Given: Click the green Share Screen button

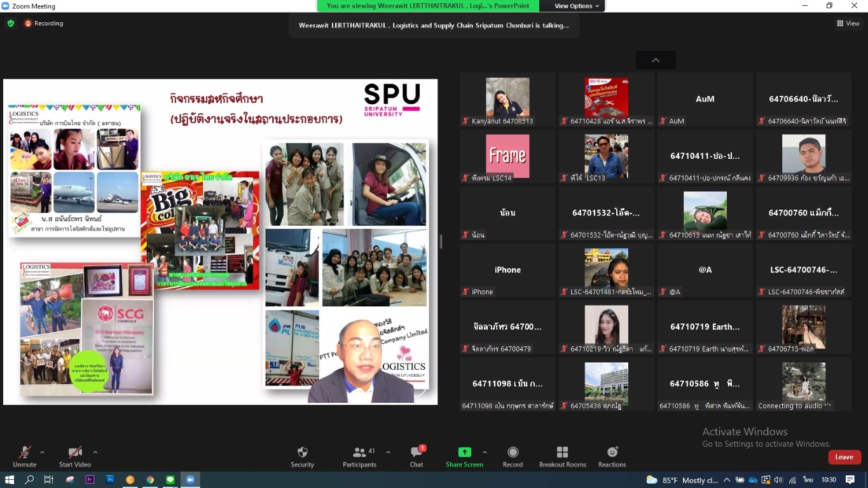Looking at the screenshot, I should tap(464, 457).
